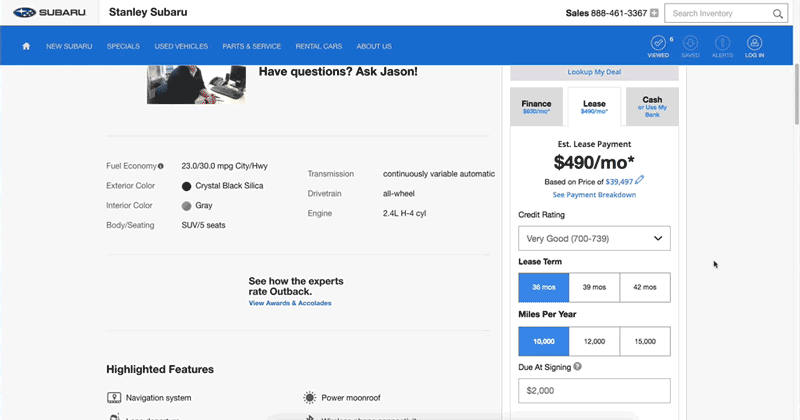The image size is (800, 420).
Task: Click the Log In icon
Action: coord(755,46)
